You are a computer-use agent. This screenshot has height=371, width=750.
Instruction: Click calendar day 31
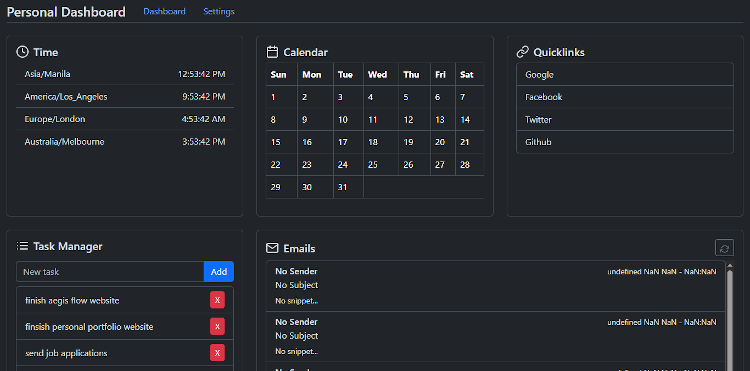(348, 187)
